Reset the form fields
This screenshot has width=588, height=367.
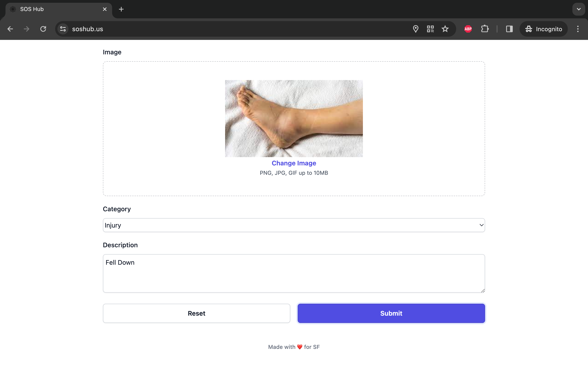coord(196,313)
